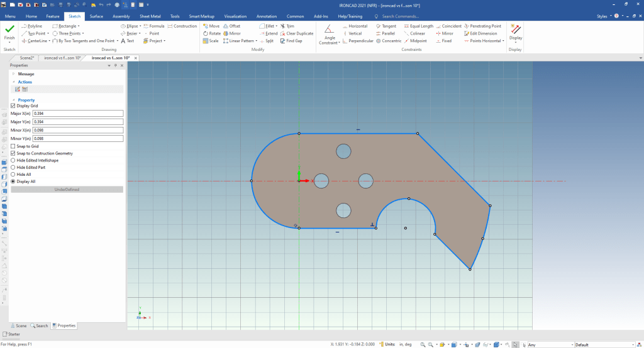Screen dimensions: 644x348
Task: Select the Offset tool
Action: coord(234,26)
